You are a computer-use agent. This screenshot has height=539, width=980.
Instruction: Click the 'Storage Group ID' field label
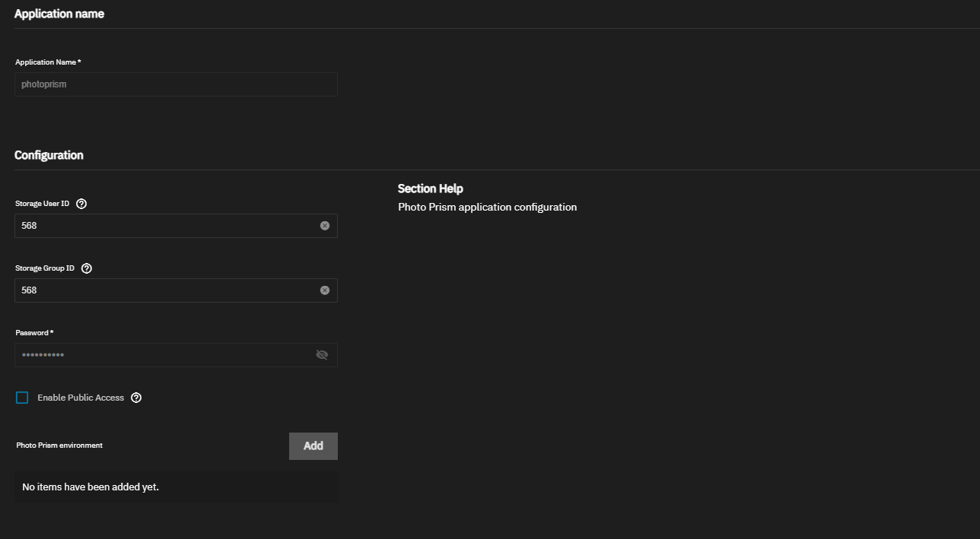coord(45,268)
